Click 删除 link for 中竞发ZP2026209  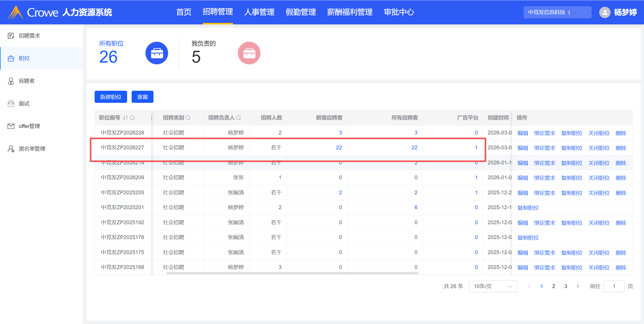[621, 178]
